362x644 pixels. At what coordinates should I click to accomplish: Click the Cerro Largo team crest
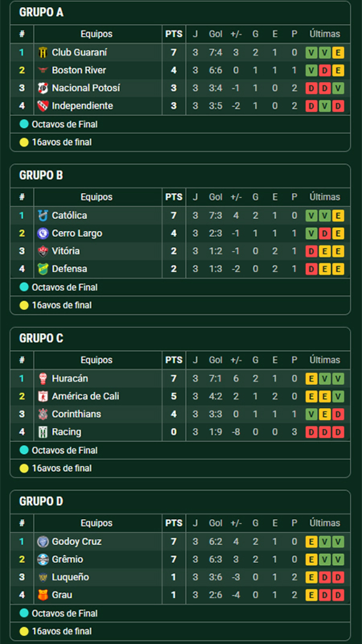tap(43, 233)
